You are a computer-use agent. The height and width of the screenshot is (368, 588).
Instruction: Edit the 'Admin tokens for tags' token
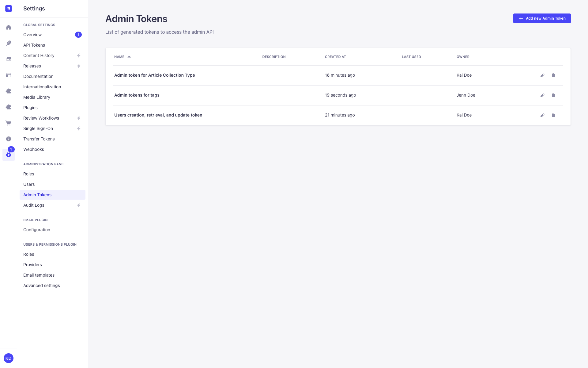[542, 95]
